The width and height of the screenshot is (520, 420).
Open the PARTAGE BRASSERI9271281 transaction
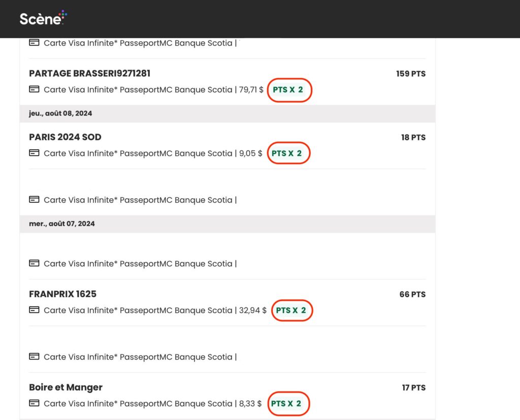(x=89, y=74)
